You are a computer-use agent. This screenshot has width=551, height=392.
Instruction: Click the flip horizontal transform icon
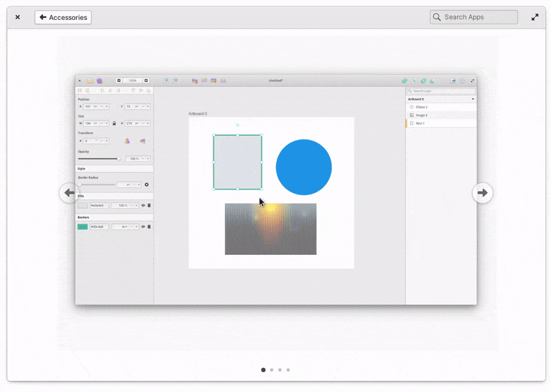(x=127, y=141)
